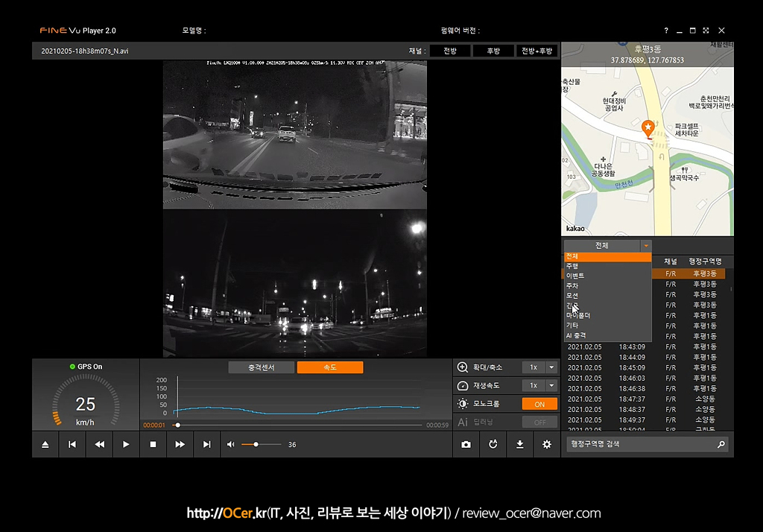Click the playback timeline progress bar
The width and height of the screenshot is (763, 532).
[298, 425]
